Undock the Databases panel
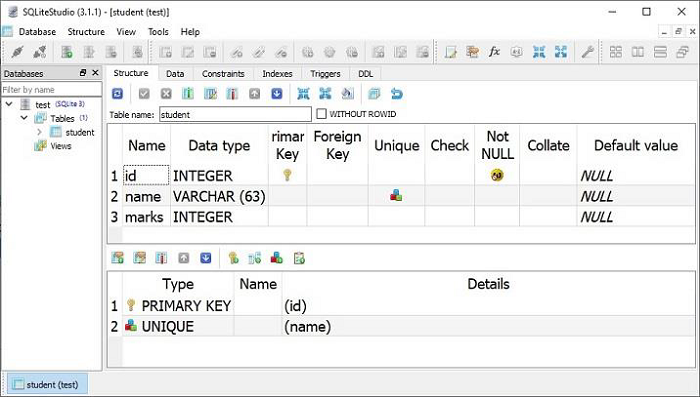The image size is (700, 397). (83, 73)
